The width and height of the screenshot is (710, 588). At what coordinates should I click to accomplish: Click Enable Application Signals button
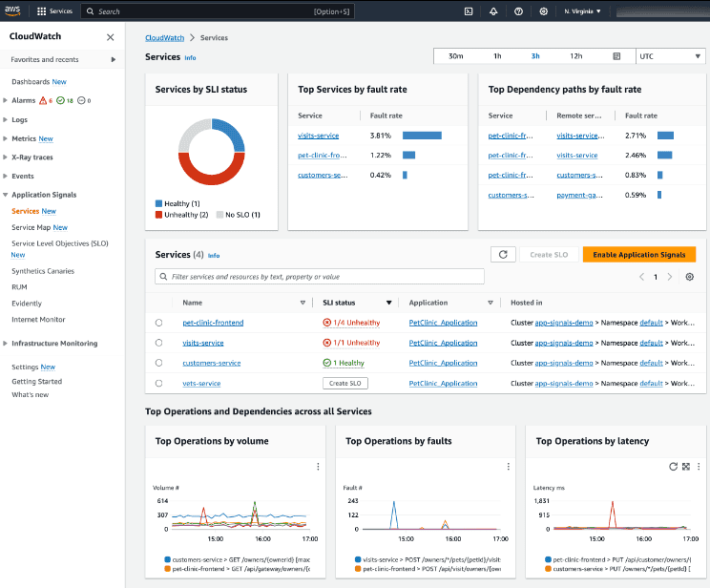[x=639, y=255]
